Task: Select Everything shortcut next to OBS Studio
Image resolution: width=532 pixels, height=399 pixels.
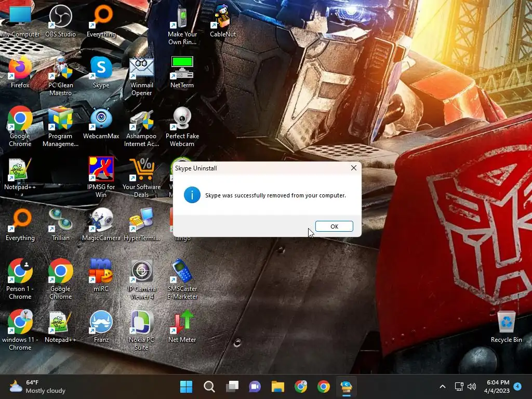Action: [x=101, y=21]
